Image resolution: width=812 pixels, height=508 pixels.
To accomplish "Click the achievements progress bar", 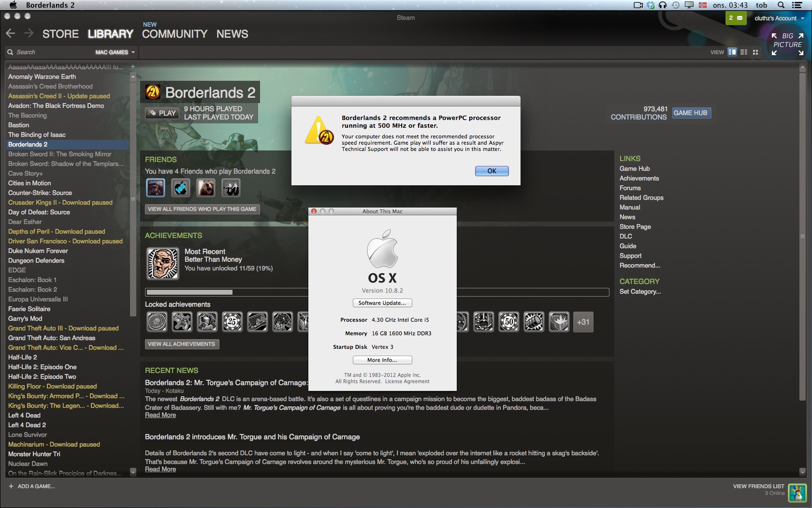I will click(x=377, y=292).
